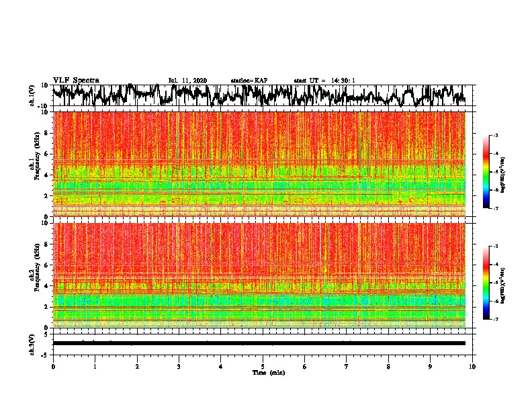The width and height of the screenshot is (532, 411).
Task: Click the 'start UT = 14:30:1' text
Action: pos(324,81)
